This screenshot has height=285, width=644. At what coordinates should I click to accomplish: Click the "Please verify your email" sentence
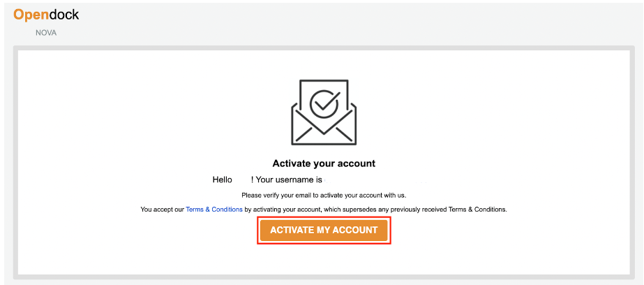pos(324,195)
